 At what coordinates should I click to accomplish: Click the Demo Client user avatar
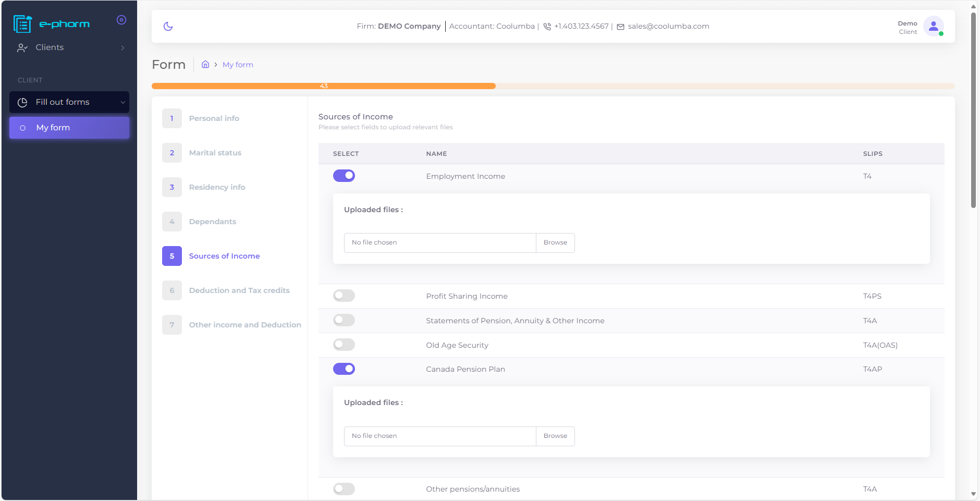point(933,26)
